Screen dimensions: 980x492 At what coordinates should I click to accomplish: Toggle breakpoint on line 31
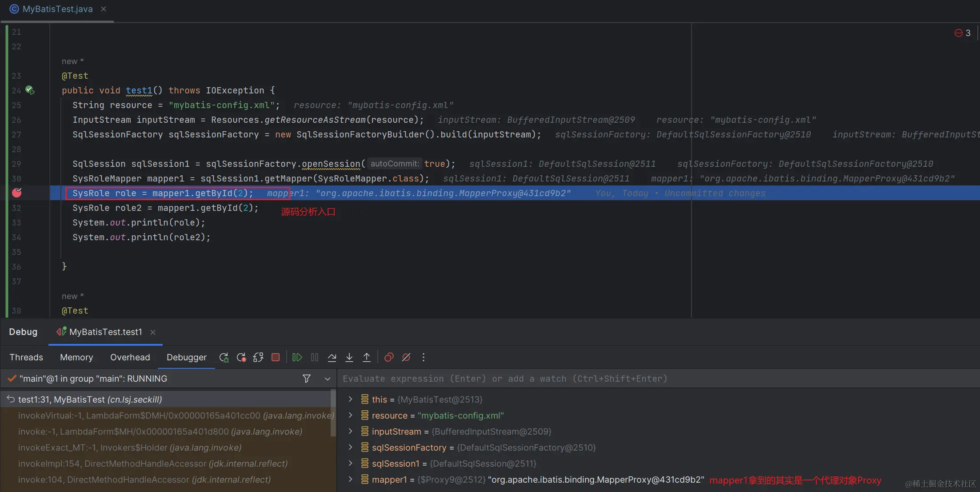17,193
